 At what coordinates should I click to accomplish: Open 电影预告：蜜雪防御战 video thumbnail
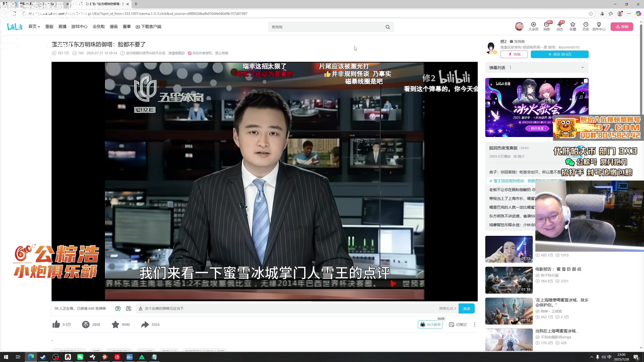tap(509, 280)
